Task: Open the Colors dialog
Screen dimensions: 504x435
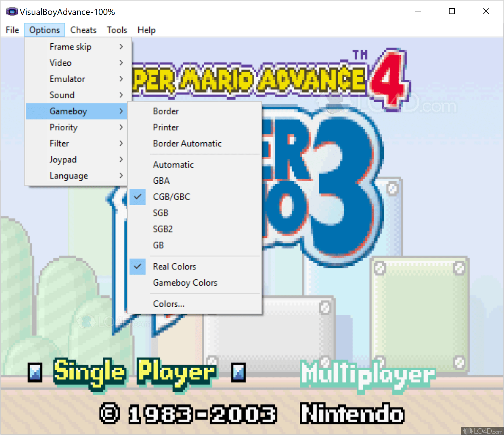Action: (169, 304)
